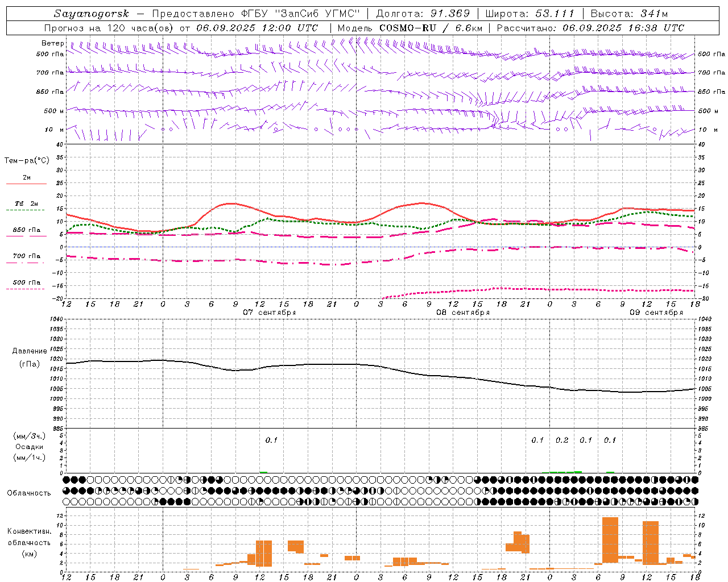
Task: Click the "Td 2м" dew point legend entry
Action: point(27,203)
